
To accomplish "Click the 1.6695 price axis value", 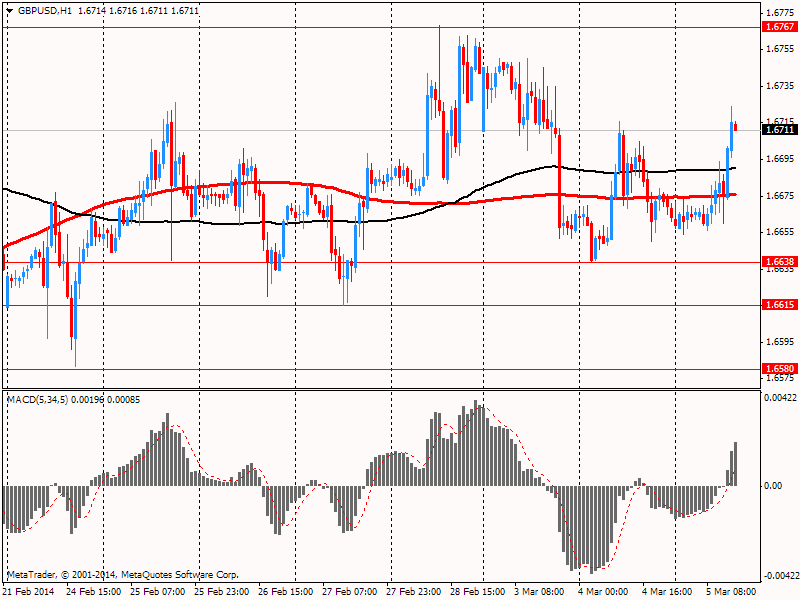I will (x=780, y=159).
